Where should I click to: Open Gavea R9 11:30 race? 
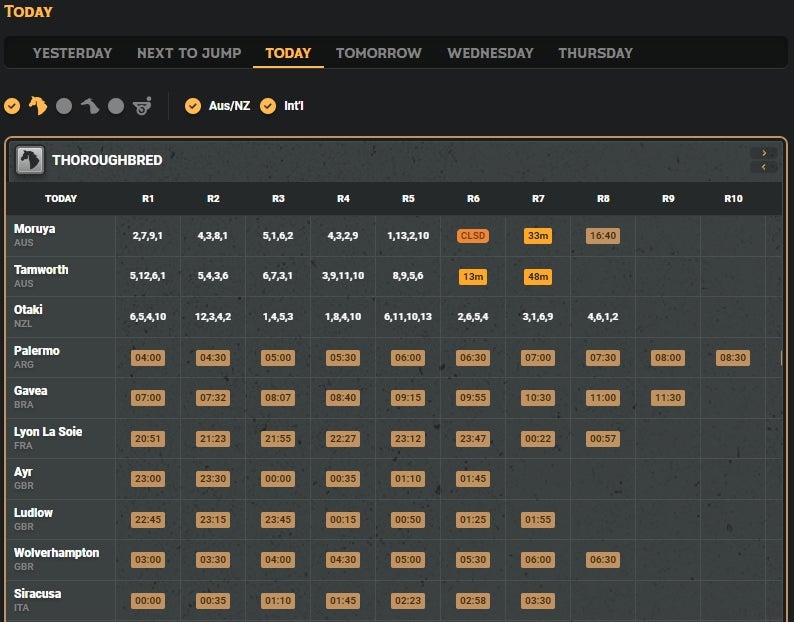pyautogui.click(x=668, y=398)
